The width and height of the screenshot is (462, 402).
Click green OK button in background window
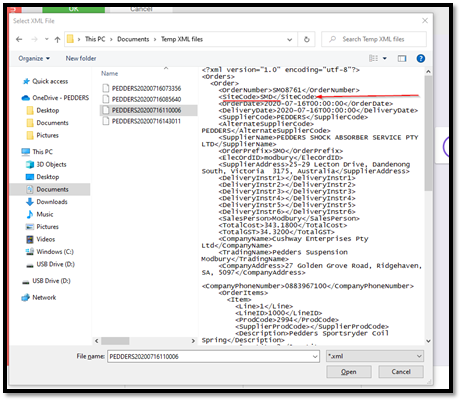tap(74, 9)
